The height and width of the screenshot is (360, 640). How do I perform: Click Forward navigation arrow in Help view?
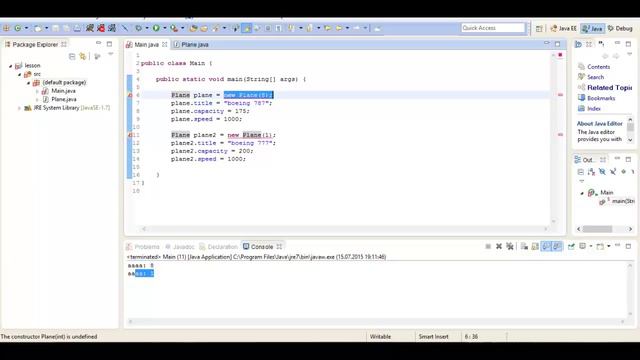click(x=616, y=56)
